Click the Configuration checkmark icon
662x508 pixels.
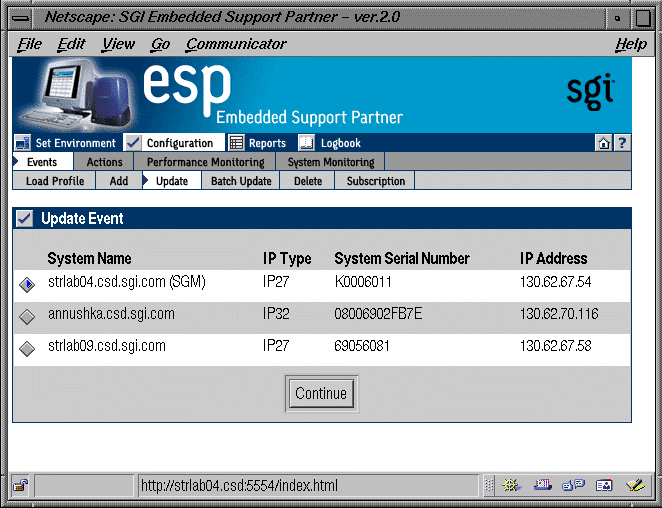(133, 143)
